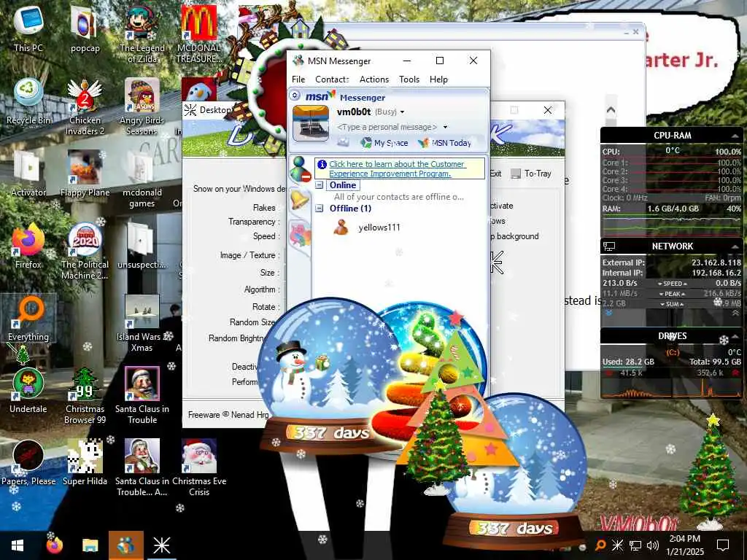747x560 pixels.
Task: Collapse the DRIVES gadget panel
Action: (734, 336)
